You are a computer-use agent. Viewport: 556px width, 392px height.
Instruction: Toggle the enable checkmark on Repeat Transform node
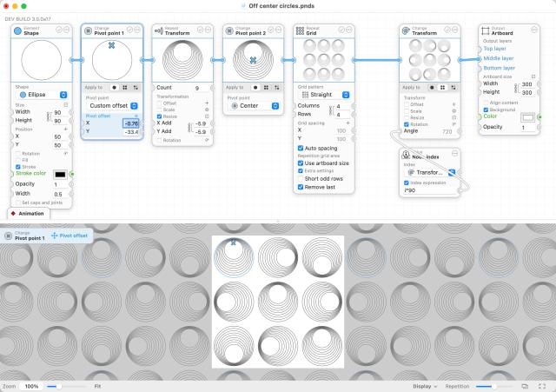point(201,30)
